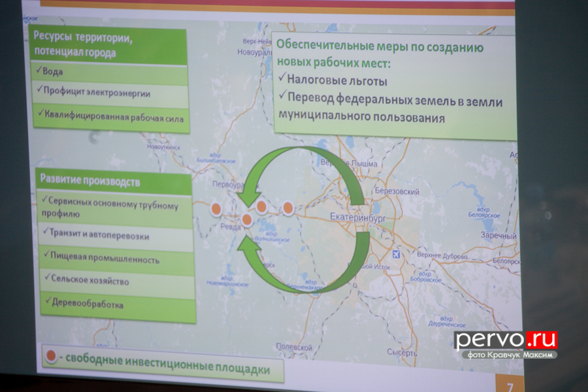Click the Развитие производств header
Viewport: 588px width, 392px height.
90,181
